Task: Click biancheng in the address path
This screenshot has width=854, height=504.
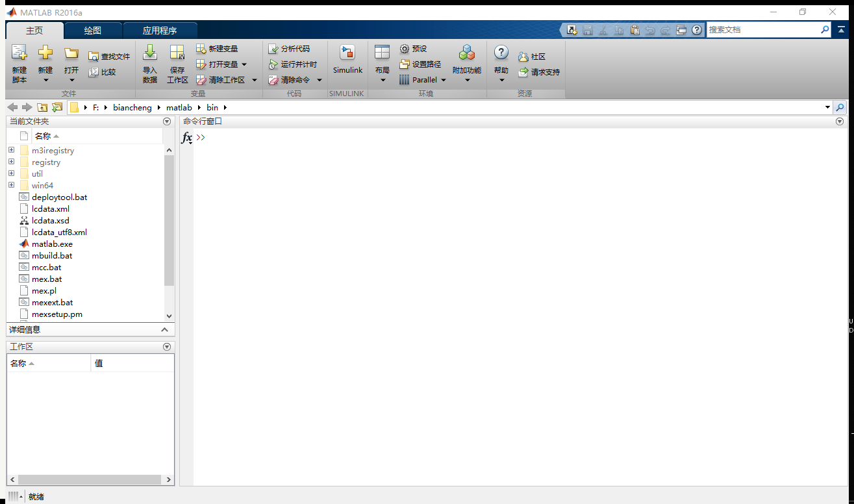Action: (132, 107)
